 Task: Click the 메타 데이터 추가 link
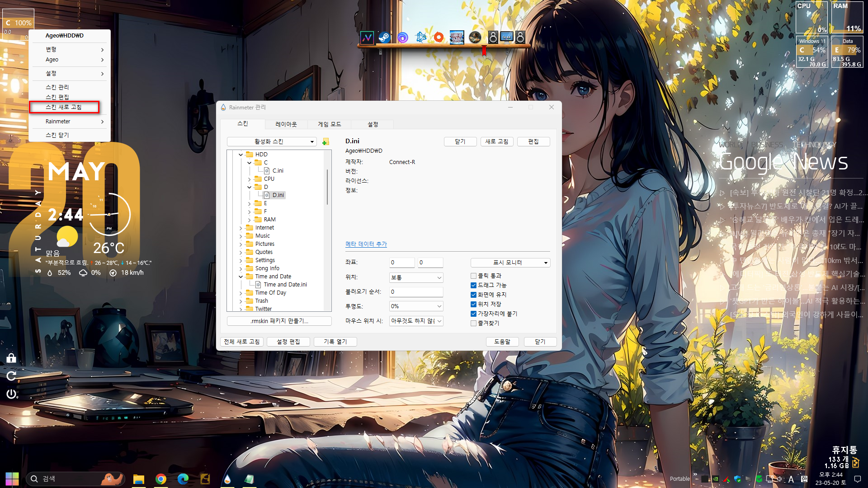click(366, 244)
